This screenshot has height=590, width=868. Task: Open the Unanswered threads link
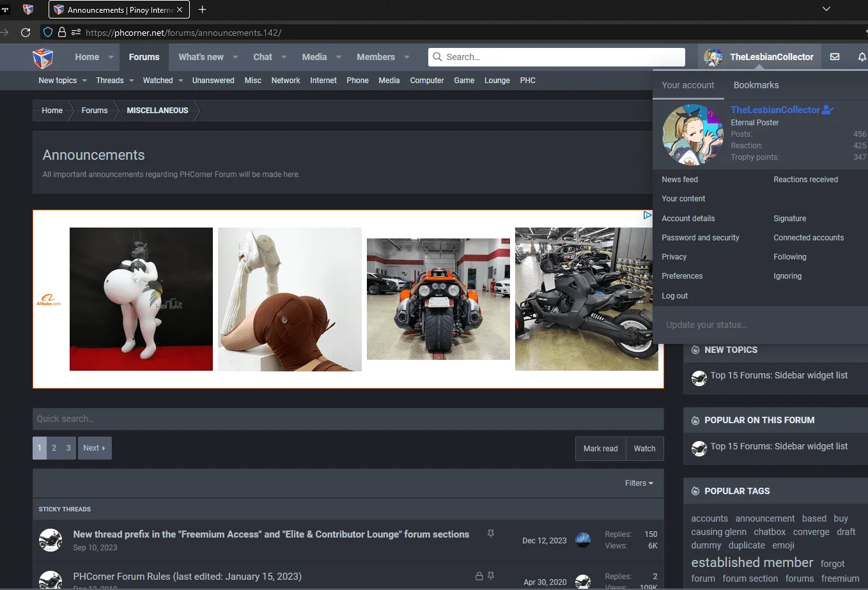(x=213, y=81)
